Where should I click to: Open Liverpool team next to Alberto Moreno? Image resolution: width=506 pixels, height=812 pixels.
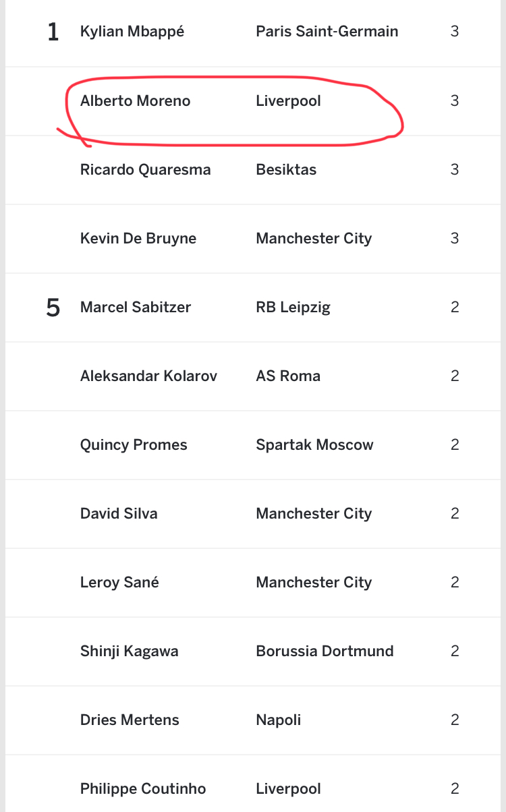coord(288,101)
